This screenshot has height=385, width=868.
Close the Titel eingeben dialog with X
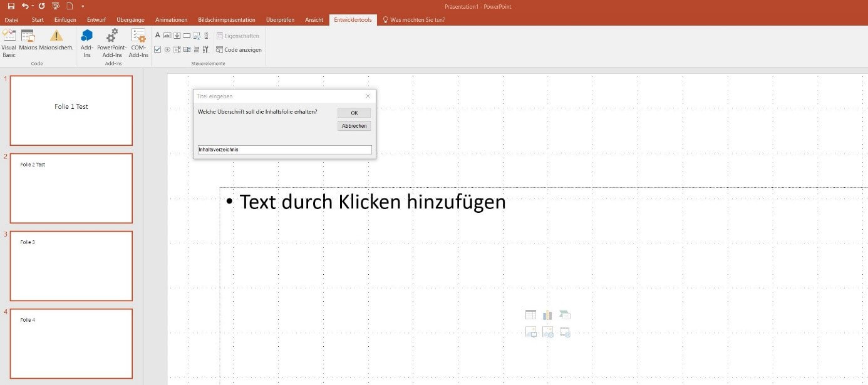(x=368, y=96)
